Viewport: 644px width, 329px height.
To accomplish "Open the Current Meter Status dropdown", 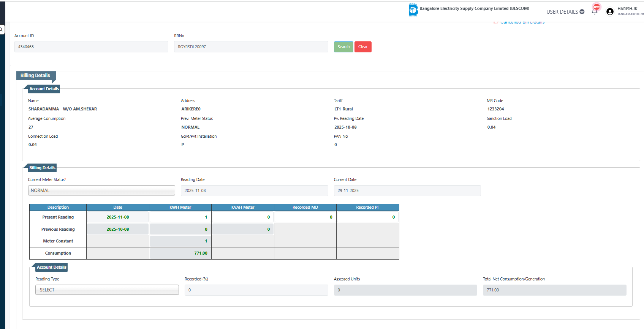I will (x=101, y=190).
